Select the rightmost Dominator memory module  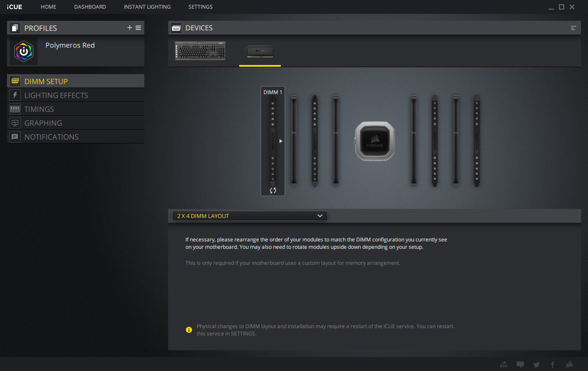click(477, 141)
